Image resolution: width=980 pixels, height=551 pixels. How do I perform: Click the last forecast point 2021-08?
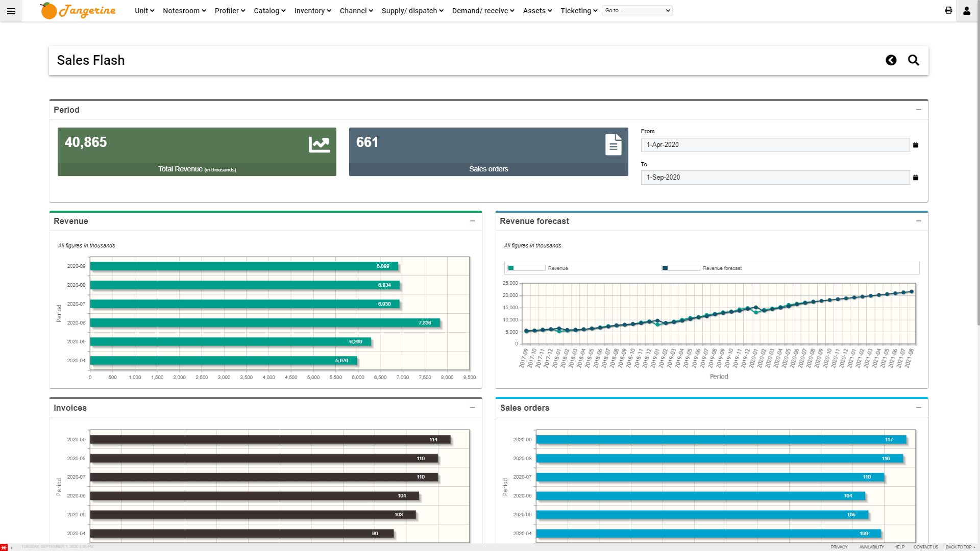tap(912, 292)
